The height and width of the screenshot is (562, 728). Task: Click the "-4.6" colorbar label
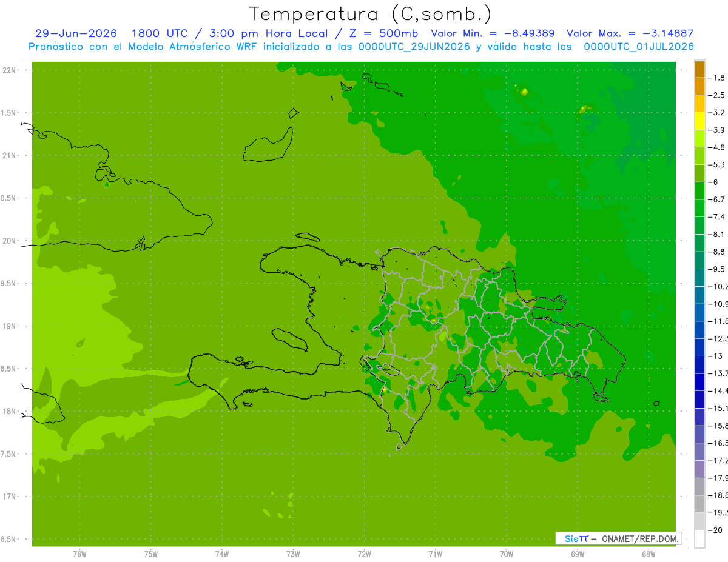tap(718, 147)
